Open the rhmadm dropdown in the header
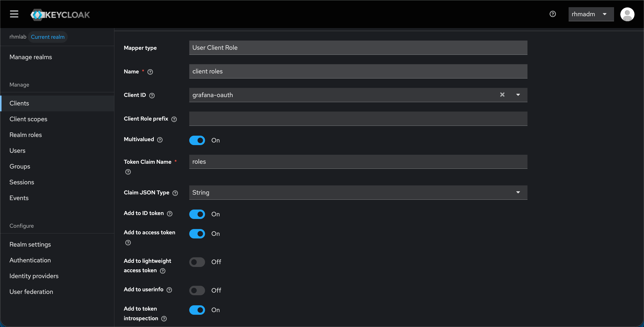Viewport: 644px width, 327px height. point(591,14)
